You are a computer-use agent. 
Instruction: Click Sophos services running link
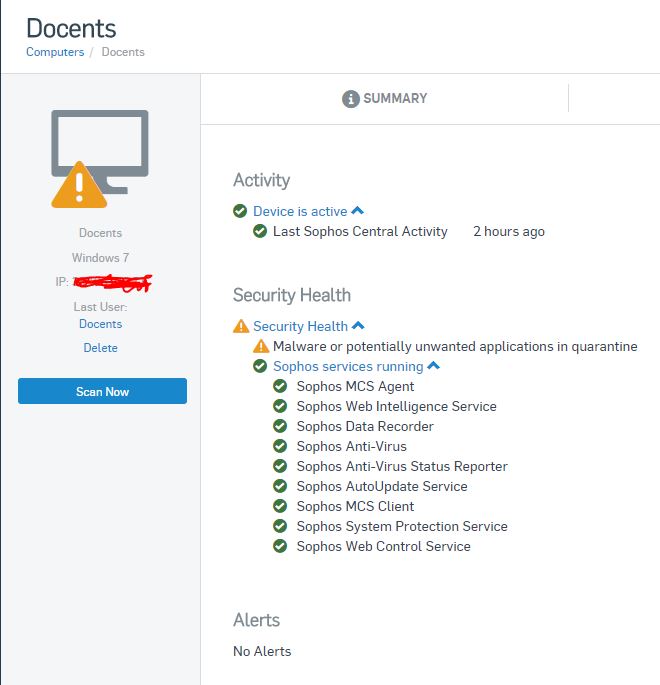[348, 367]
